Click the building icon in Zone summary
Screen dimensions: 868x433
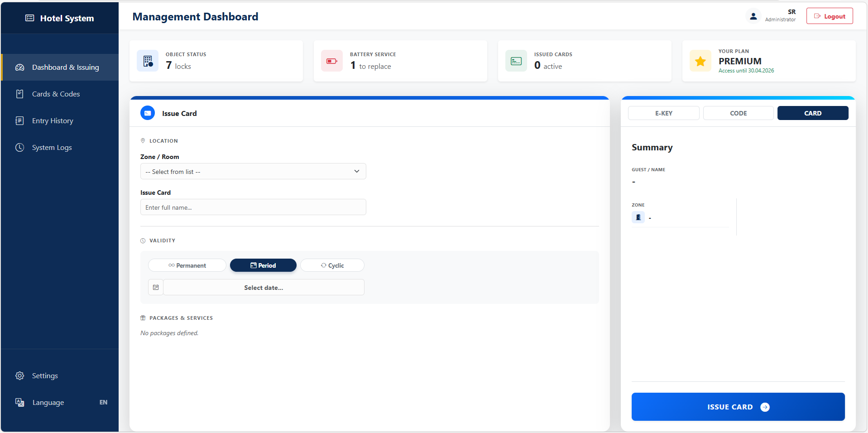[638, 217]
